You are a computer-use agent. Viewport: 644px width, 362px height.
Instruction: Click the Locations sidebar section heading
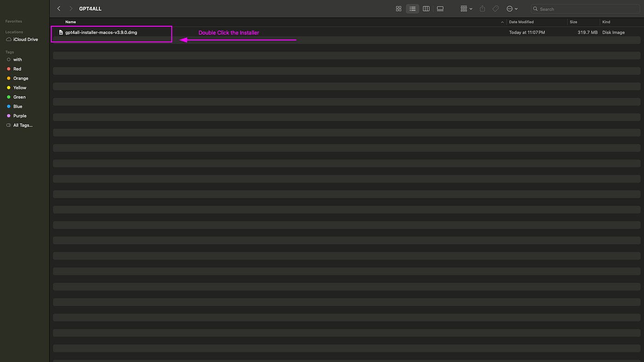pyautogui.click(x=14, y=32)
